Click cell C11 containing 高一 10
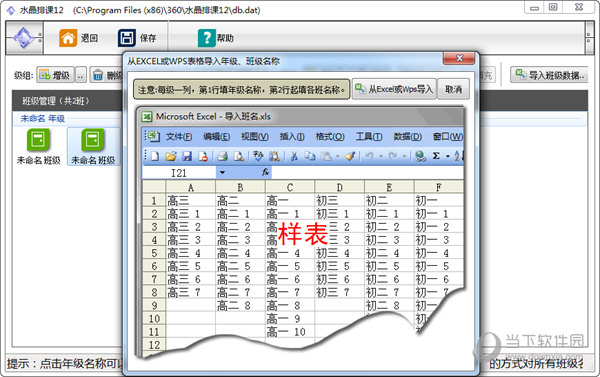600x377 pixels. pyautogui.click(x=290, y=332)
